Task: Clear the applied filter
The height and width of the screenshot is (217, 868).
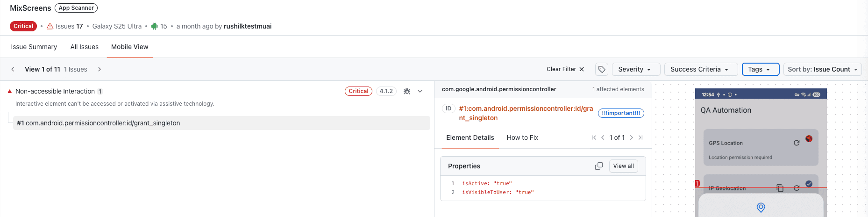Action: coord(565,69)
